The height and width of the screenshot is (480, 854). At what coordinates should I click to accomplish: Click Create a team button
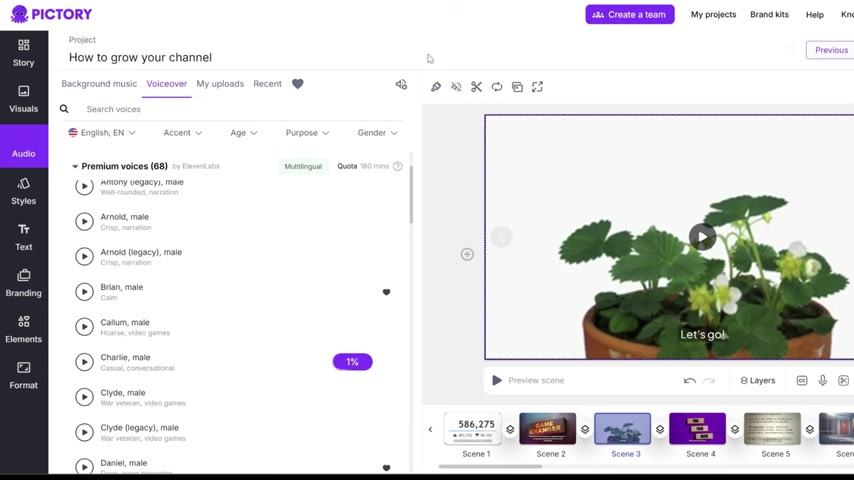tap(630, 15)
